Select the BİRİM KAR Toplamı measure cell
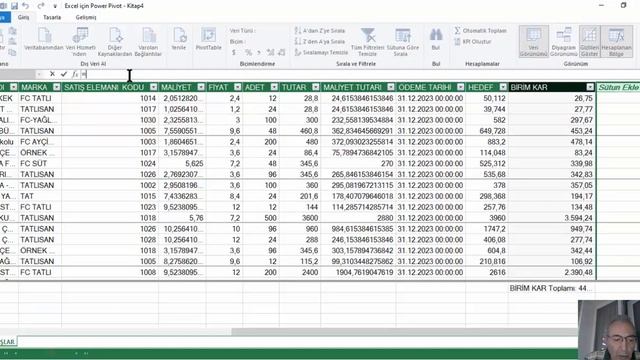This screenshot has height=360, width=640. tap(552, 288)
